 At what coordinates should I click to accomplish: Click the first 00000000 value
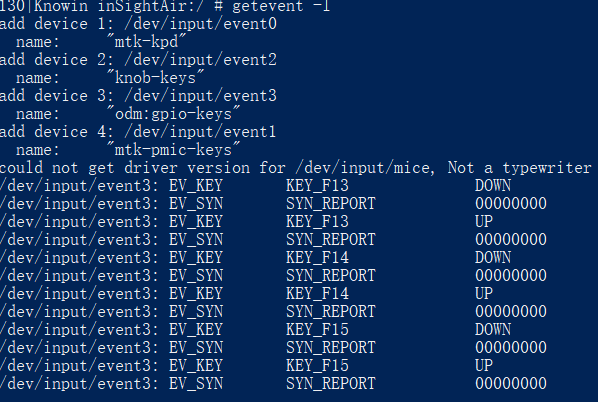coord(511,204)
